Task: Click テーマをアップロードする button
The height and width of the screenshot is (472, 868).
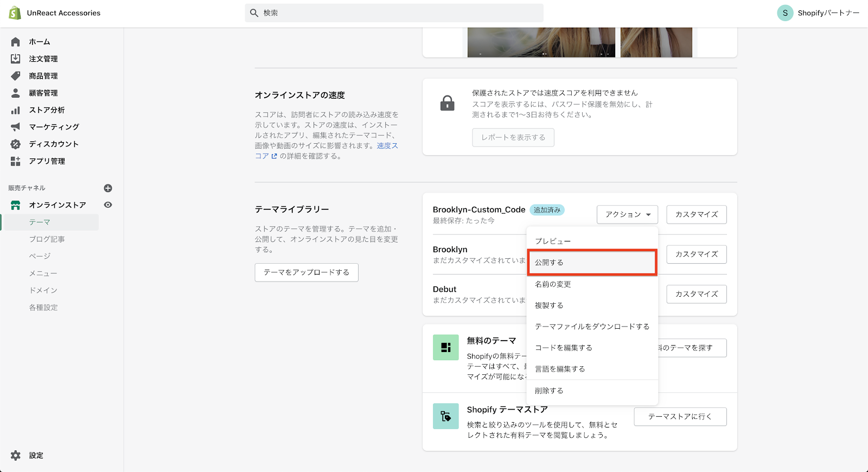Action: coord(307,272)
